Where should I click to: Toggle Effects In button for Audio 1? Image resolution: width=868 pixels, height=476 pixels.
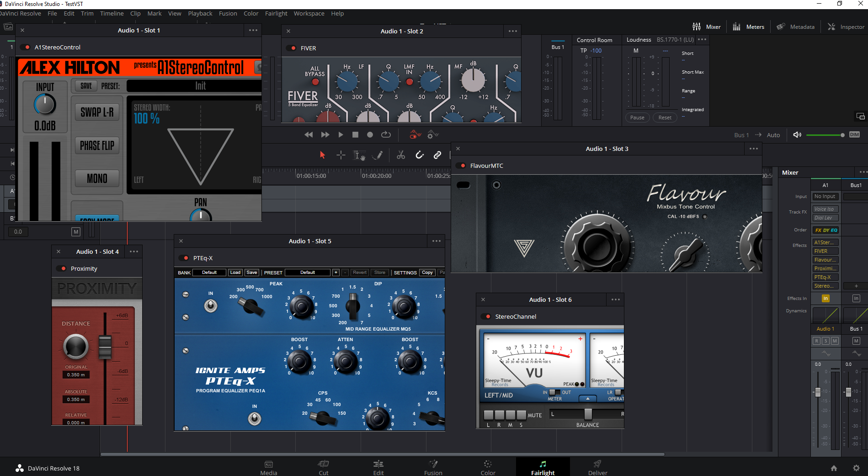click(x=825, y=298)
